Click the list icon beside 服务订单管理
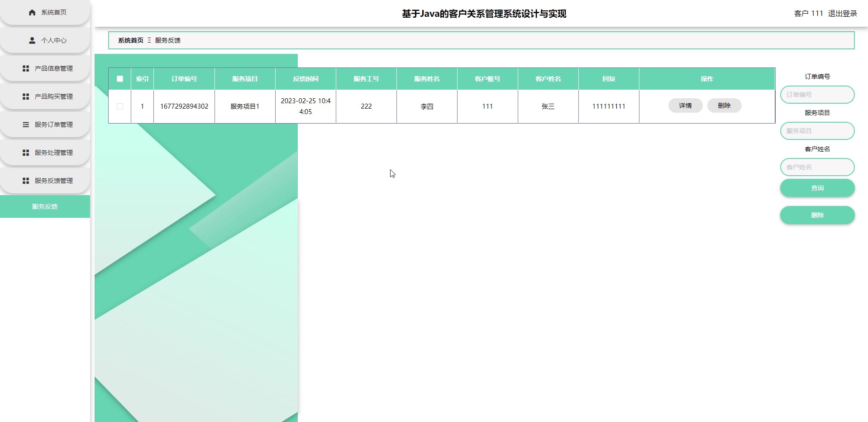 [26, 125]
